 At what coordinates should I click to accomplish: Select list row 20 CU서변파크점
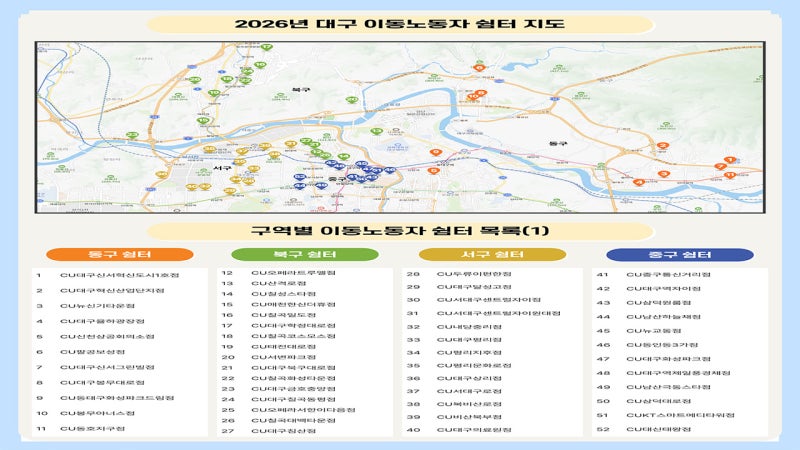[269, 357]
